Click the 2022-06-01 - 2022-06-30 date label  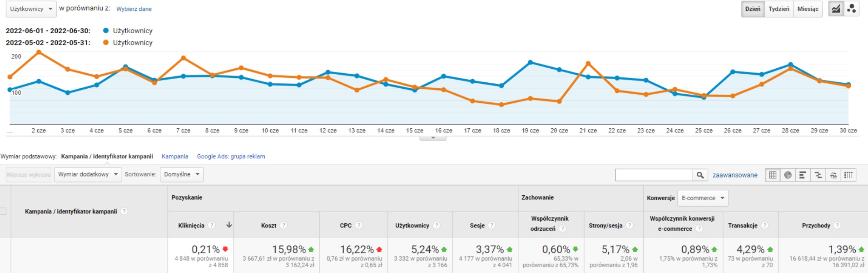48,30
